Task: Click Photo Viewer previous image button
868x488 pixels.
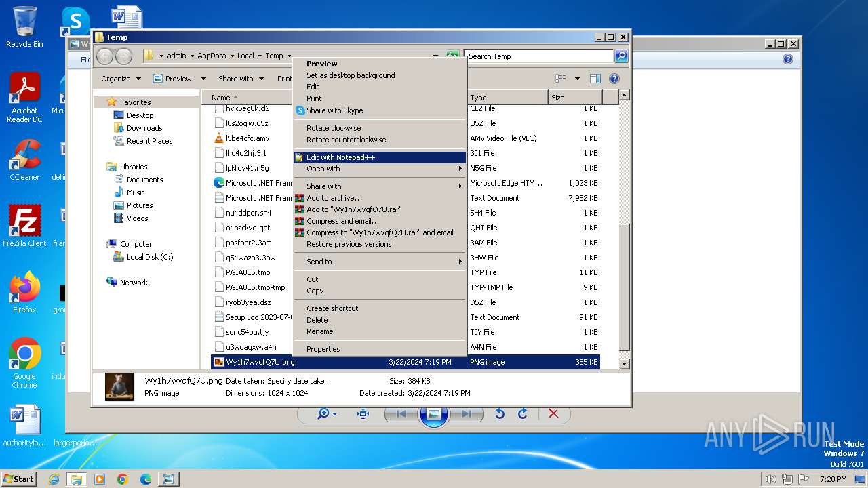Action: [x=401, y=413]
